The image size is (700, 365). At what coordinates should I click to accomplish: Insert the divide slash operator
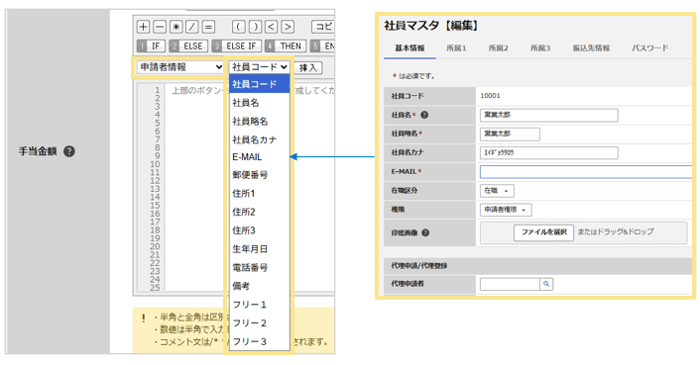tap(192, 27)
